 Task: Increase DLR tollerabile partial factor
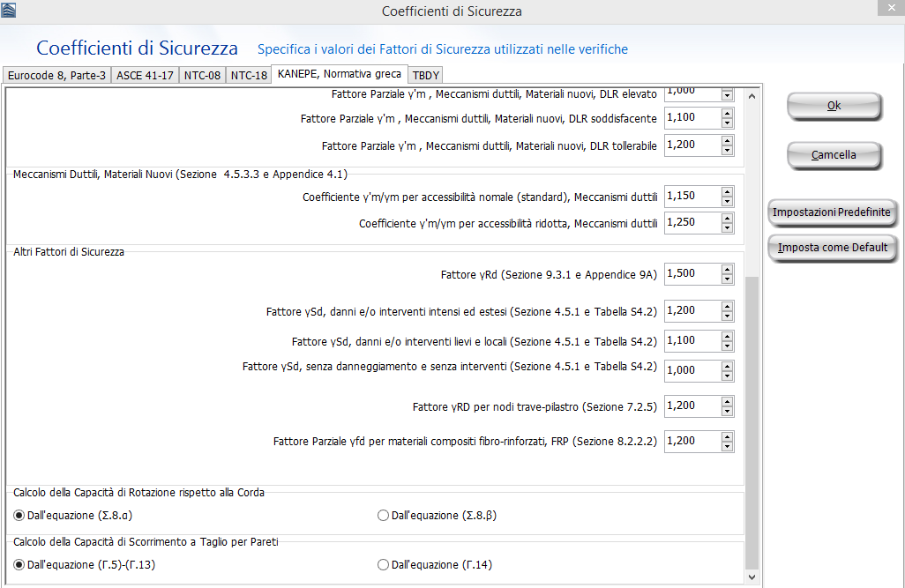[727, 140]
